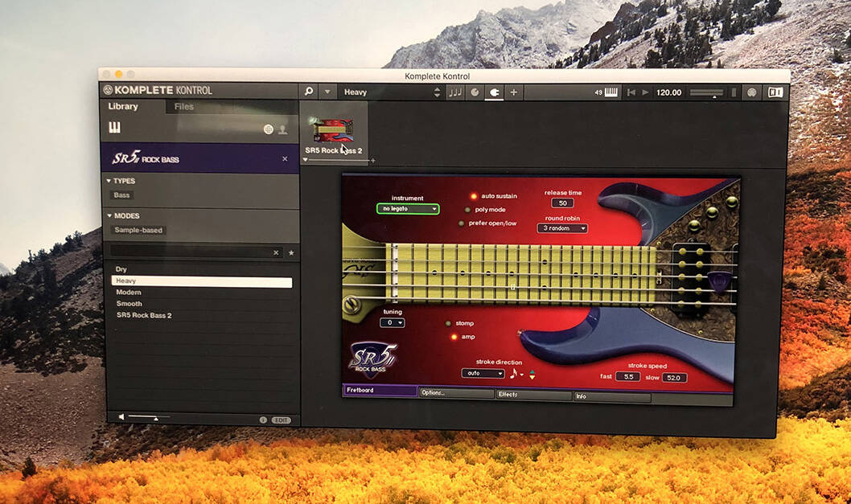851x504 pixels.
Task: Open the round robin '3 random' dropdown
Action: (563, 228)
